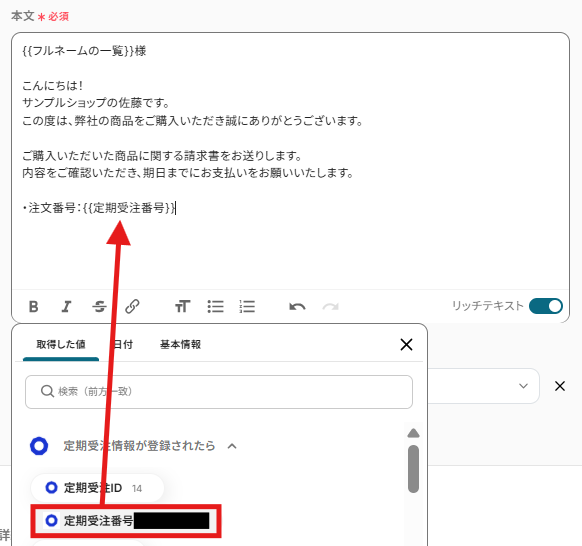582x546 pixels.
Task: Click the 検索（前方一致）search field
Action: pyautogui.click(x=219, y=392)
